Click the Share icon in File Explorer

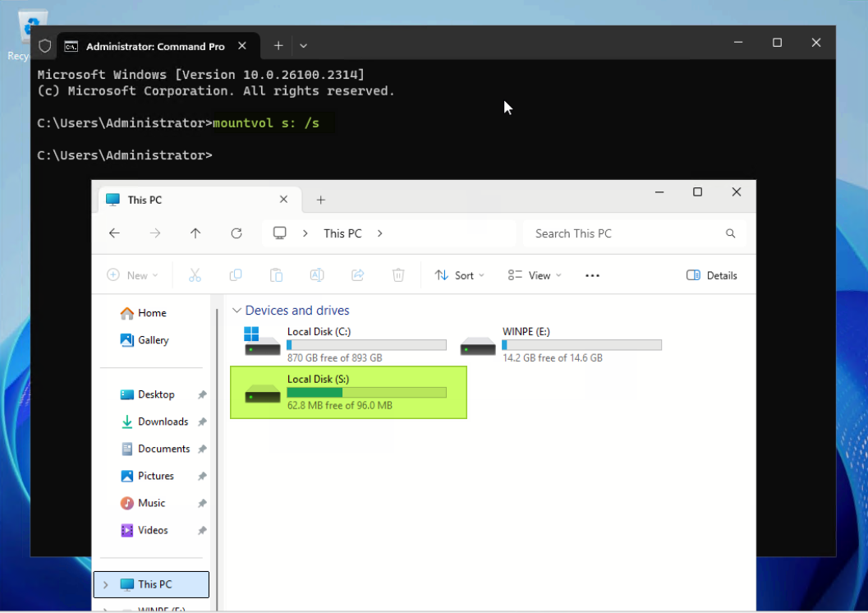(357, 274)
